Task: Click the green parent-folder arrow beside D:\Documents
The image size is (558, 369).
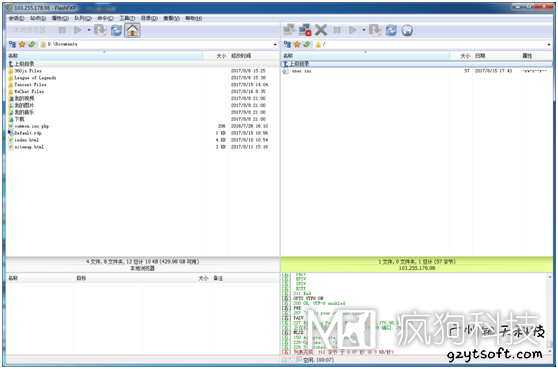Action: [32, 44]
